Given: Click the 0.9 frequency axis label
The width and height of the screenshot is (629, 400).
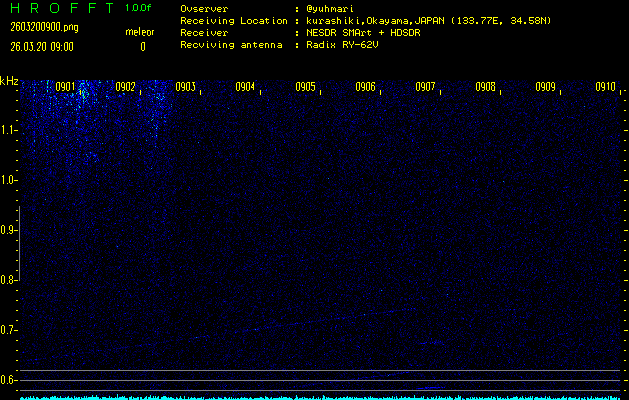Looking at the screenshot, I should coord(9,230).
